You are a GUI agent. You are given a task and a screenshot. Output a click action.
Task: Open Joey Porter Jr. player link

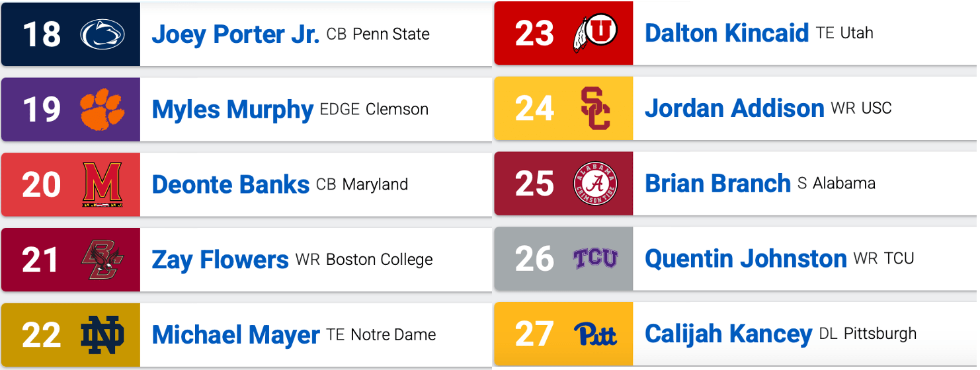pos(235,34)
